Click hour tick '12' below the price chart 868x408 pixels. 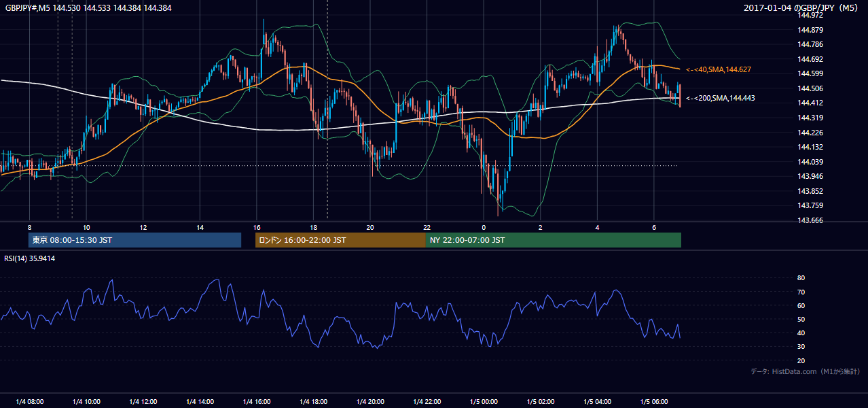tap(143, 227)
